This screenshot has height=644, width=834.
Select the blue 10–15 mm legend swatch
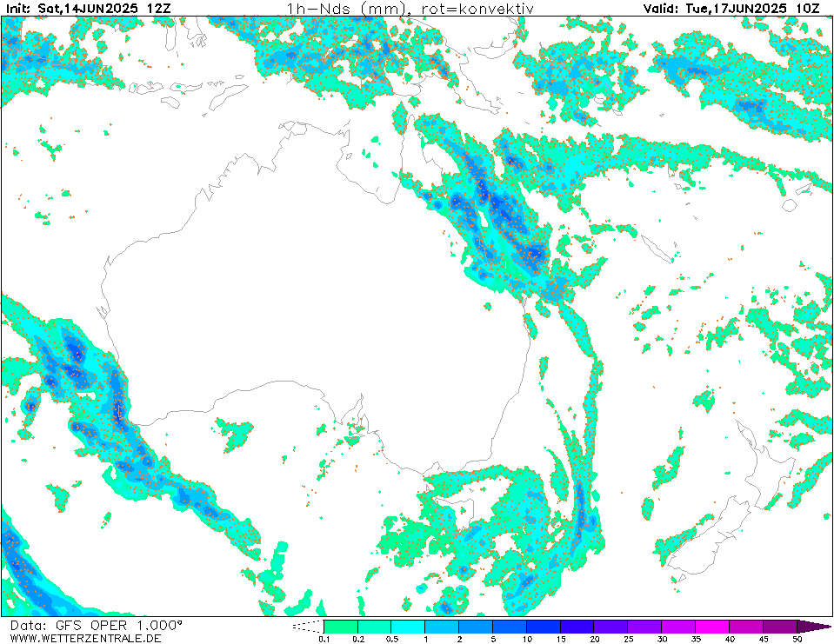point(543,627)
